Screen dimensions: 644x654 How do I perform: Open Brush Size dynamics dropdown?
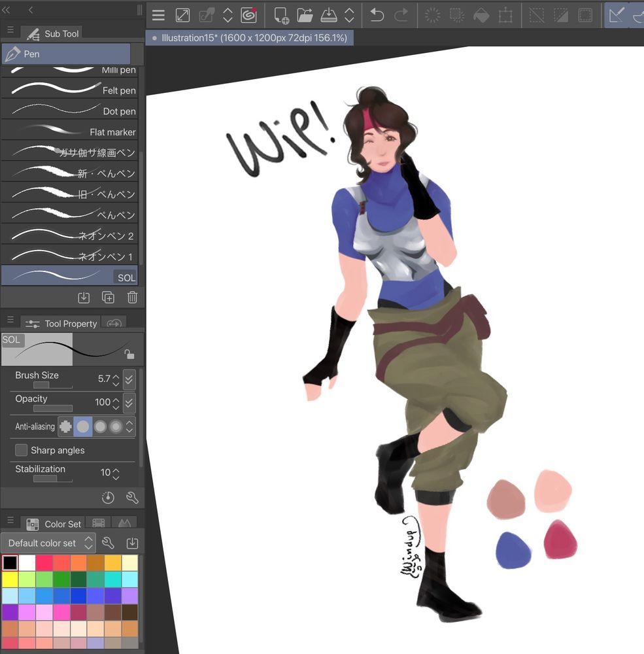(129, 379)
